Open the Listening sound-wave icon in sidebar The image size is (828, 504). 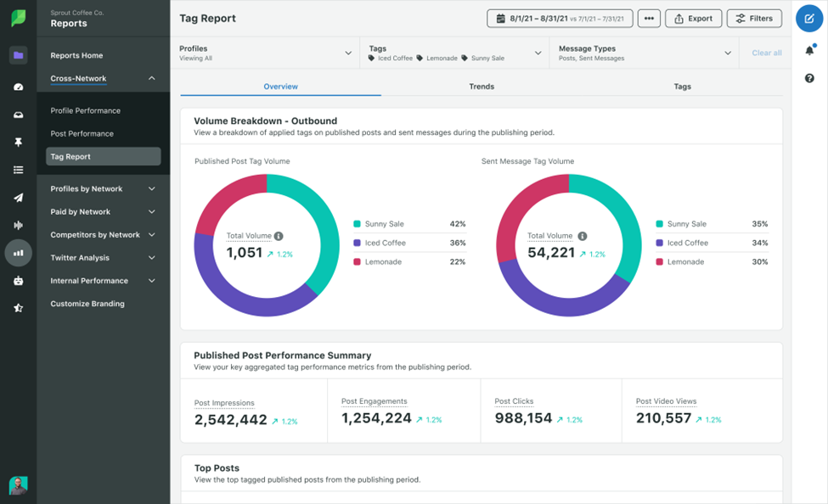coord(18,227)
